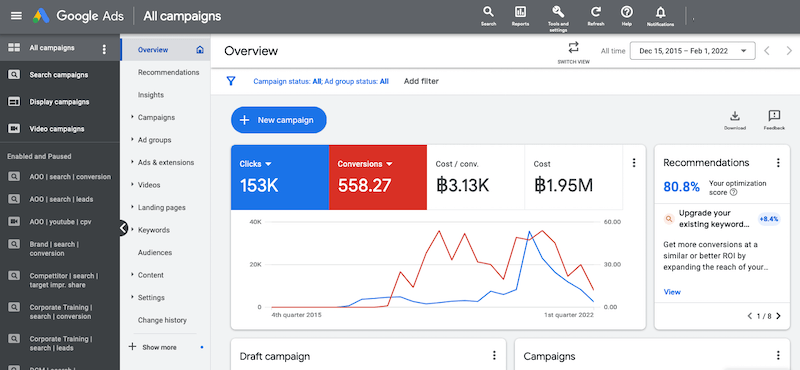Viewport: 800px width, 370px height.
Task: Go to the Overview page tab
Action: pyautogui.click(x=153, y=50)
